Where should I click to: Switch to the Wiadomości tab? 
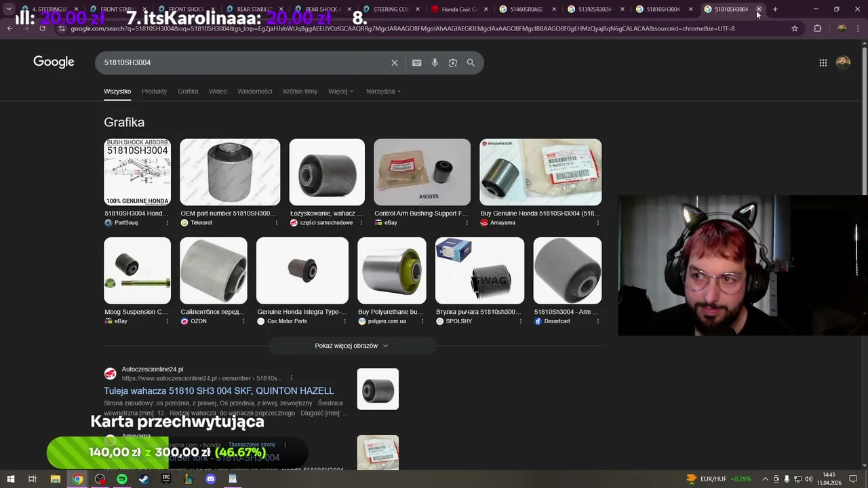255,91
